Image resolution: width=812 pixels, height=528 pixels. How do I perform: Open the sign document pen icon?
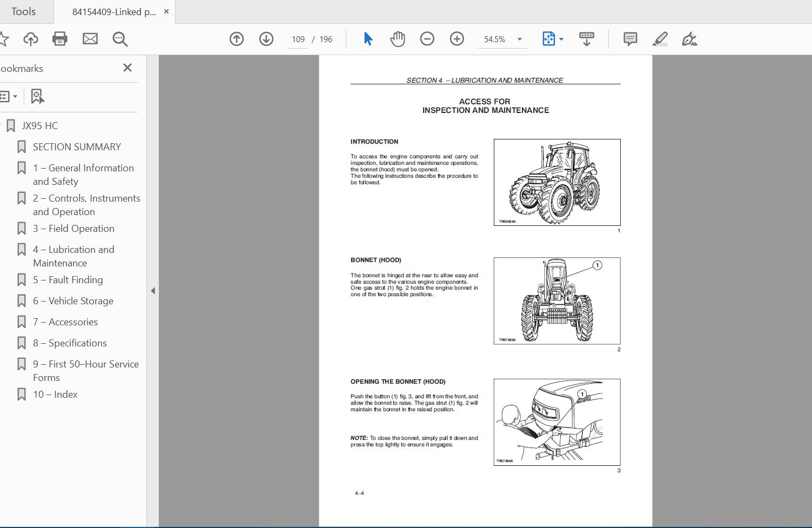pos(689,39)
